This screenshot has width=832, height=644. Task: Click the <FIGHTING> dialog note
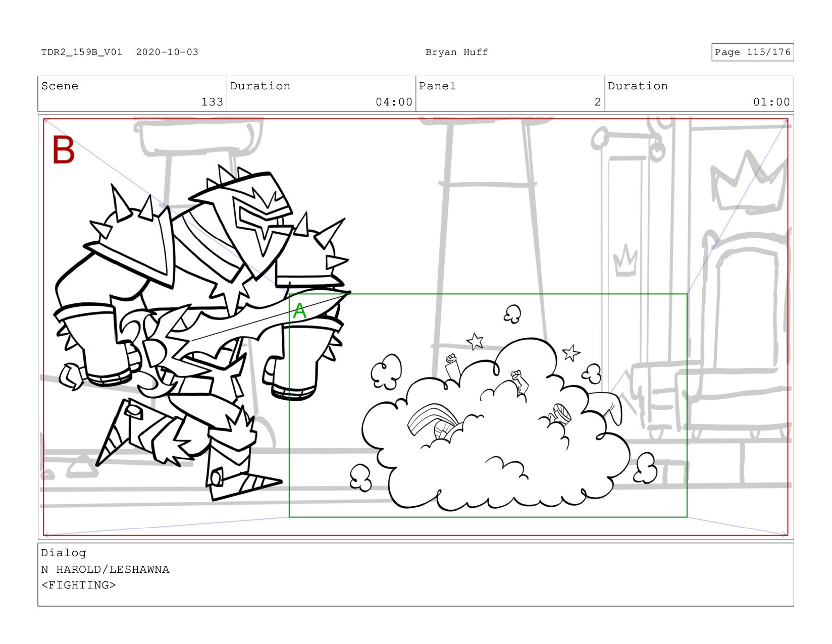tap(78, 585)
